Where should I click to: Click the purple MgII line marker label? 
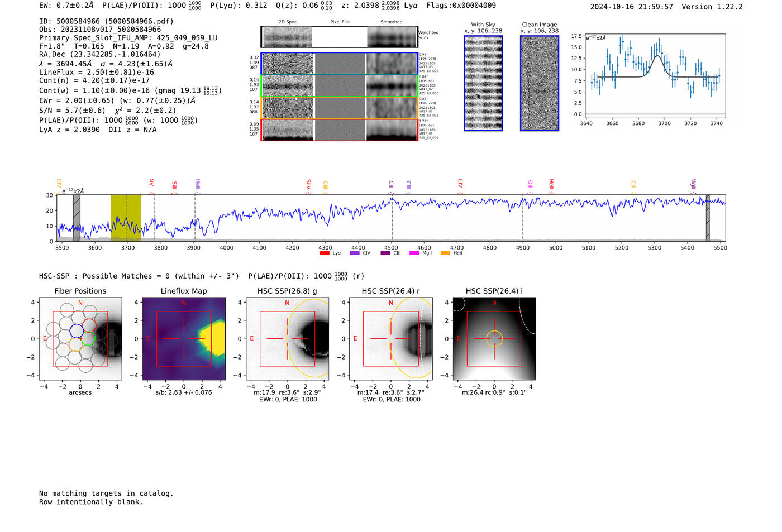693,184
